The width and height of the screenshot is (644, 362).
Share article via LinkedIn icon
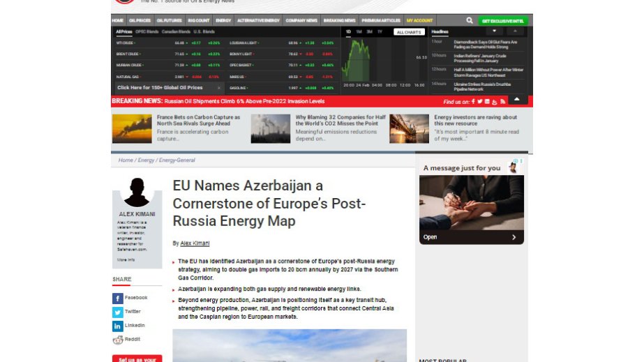tap(117, 326)
